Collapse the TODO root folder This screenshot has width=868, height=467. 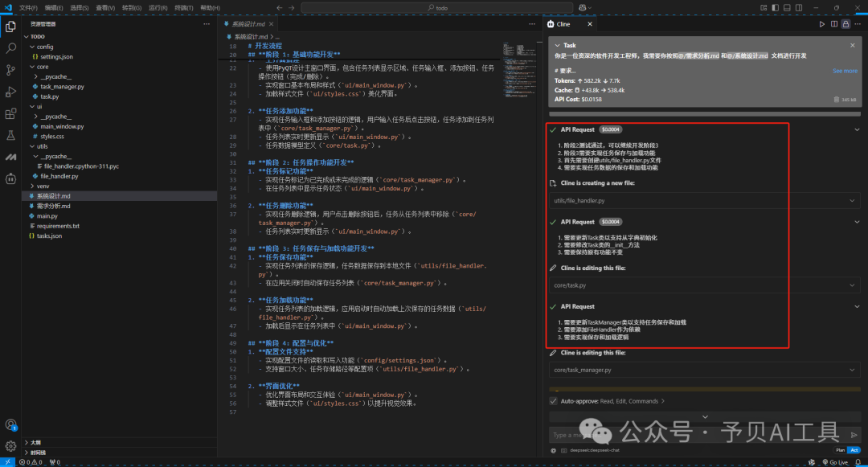coord(26,36)
